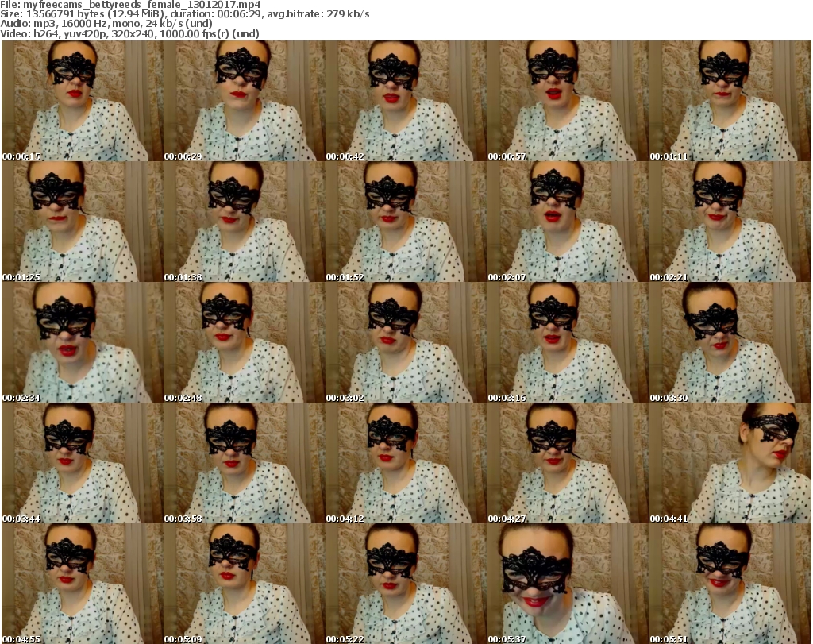
Task: Open the thumbnail frame stamped 00:03:02
Action: click(x=406, y=342)
